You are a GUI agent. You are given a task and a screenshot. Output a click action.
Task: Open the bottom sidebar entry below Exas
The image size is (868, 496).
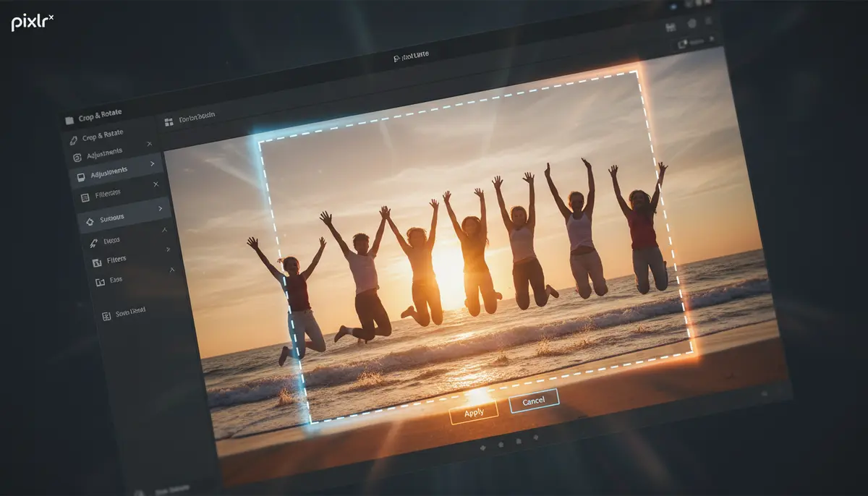pos(123,312)
